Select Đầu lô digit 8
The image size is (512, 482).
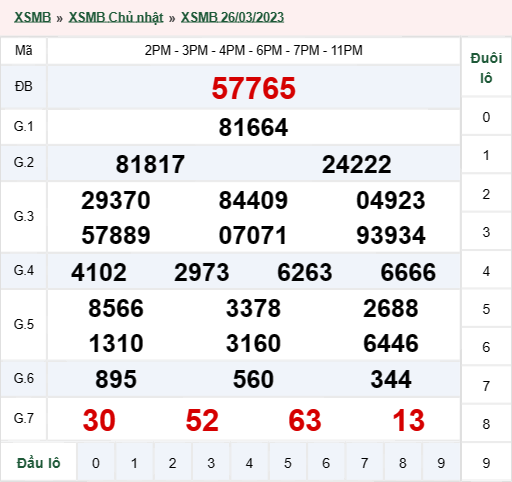pyautogui.click(x=403, y=463)
